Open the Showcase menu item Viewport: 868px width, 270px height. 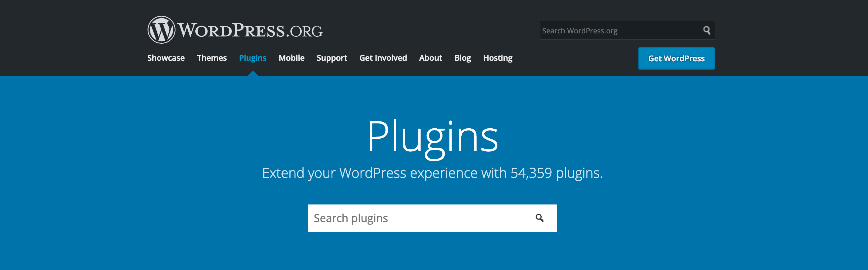click(166, 58)
